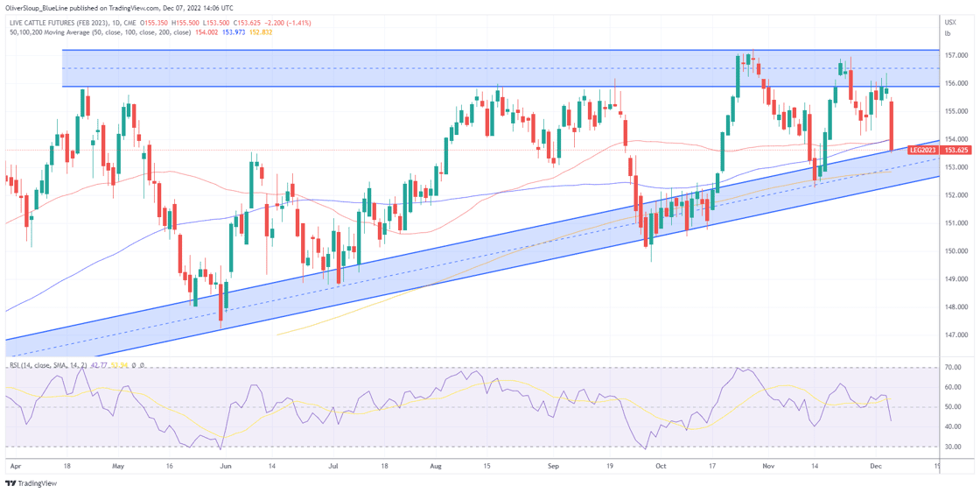Click the Oct label on time axis

click(x=660, y=467)
